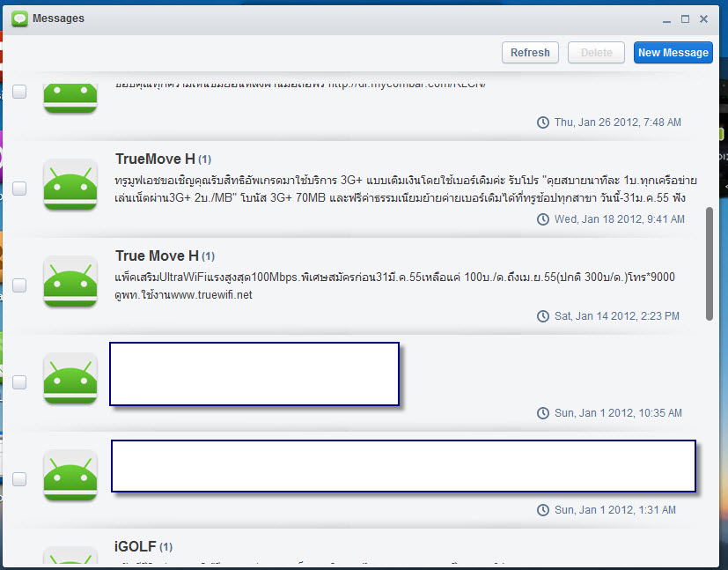Click Android avatar of True Move H conversation
This screenshot has width=728, height=570.
70,282
